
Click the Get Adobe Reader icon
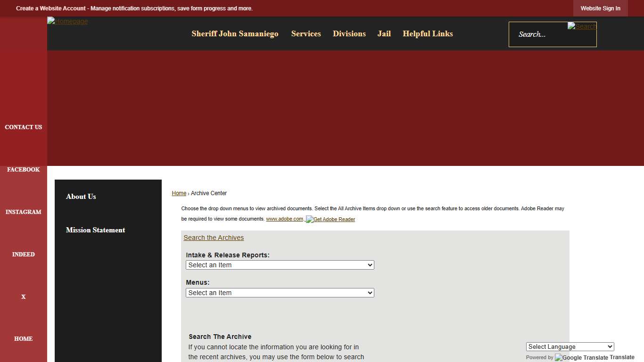coord(330,219)
